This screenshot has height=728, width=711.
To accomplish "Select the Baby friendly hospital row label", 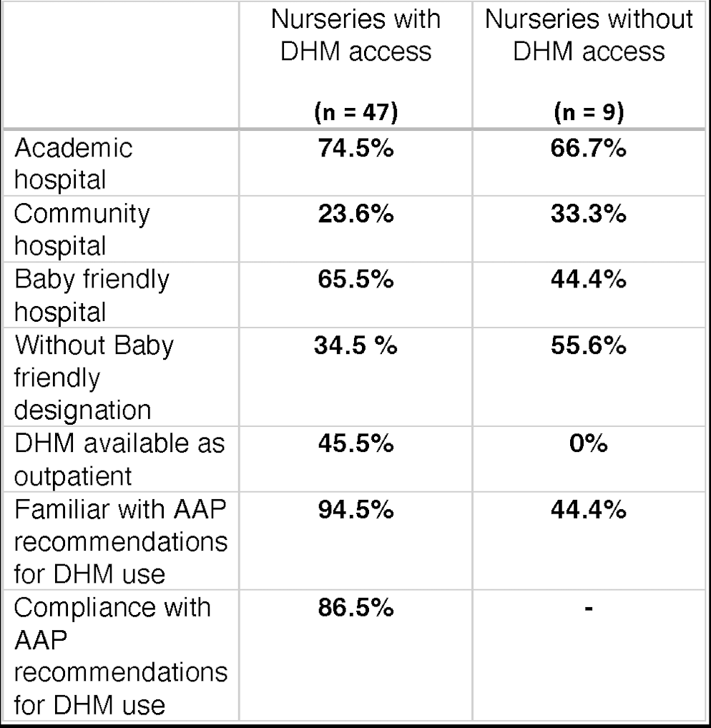I will coord(92,296).
